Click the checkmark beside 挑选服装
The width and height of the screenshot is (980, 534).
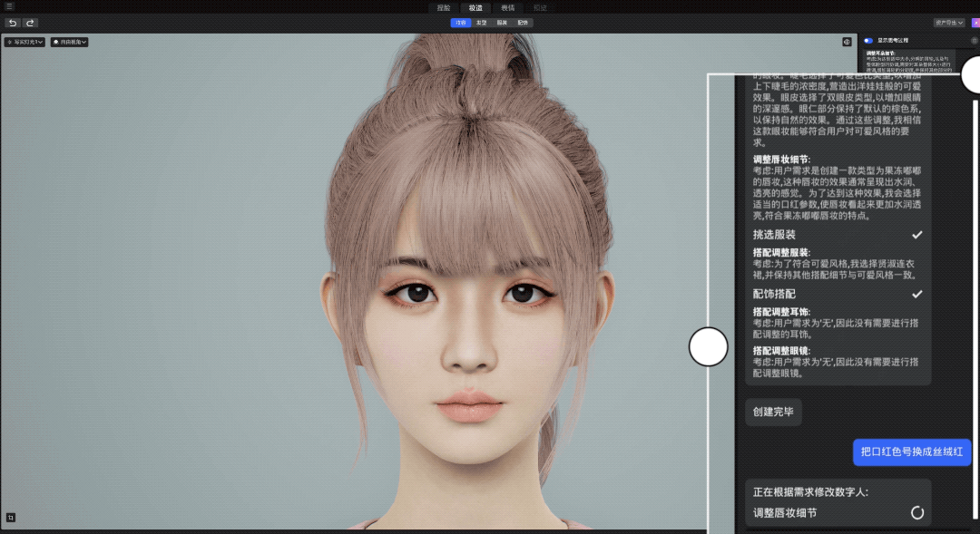pos(917,234)
